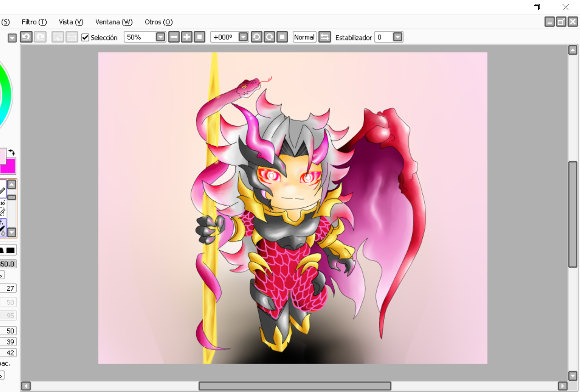Click on the color wheel hue ring
This screenshot has width=580, height=392.
point(6,95)
